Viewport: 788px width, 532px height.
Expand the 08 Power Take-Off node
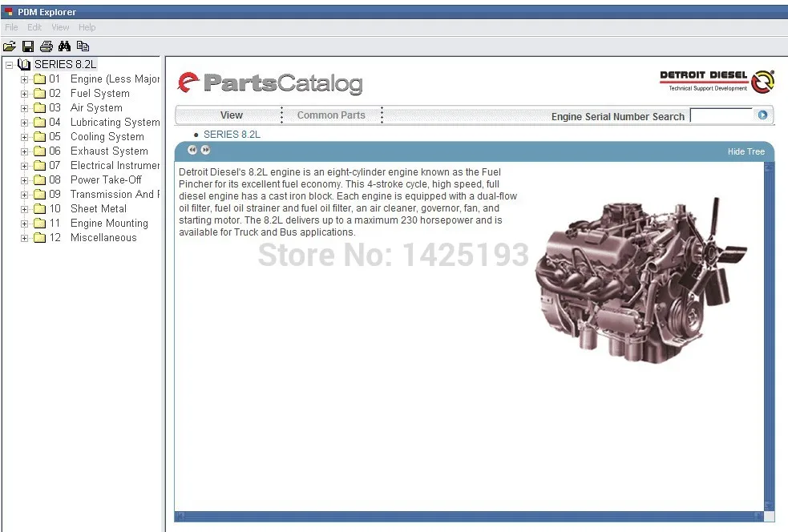(24, 180)
